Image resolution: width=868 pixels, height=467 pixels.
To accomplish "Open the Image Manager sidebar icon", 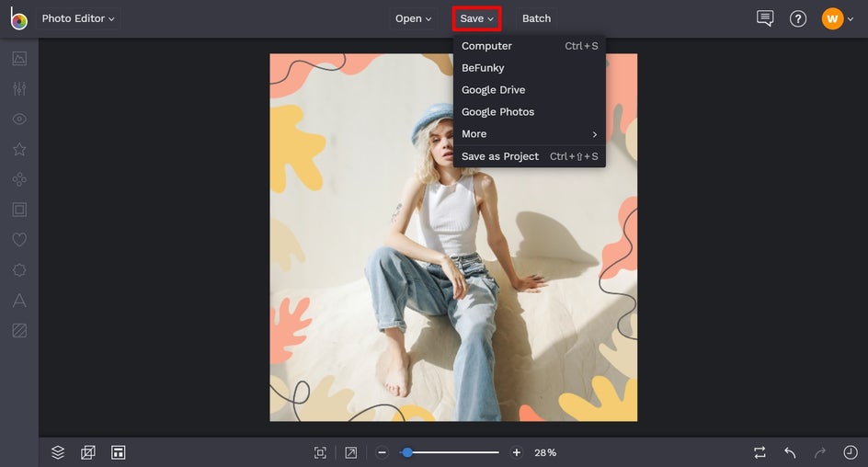I will [19, 58].
